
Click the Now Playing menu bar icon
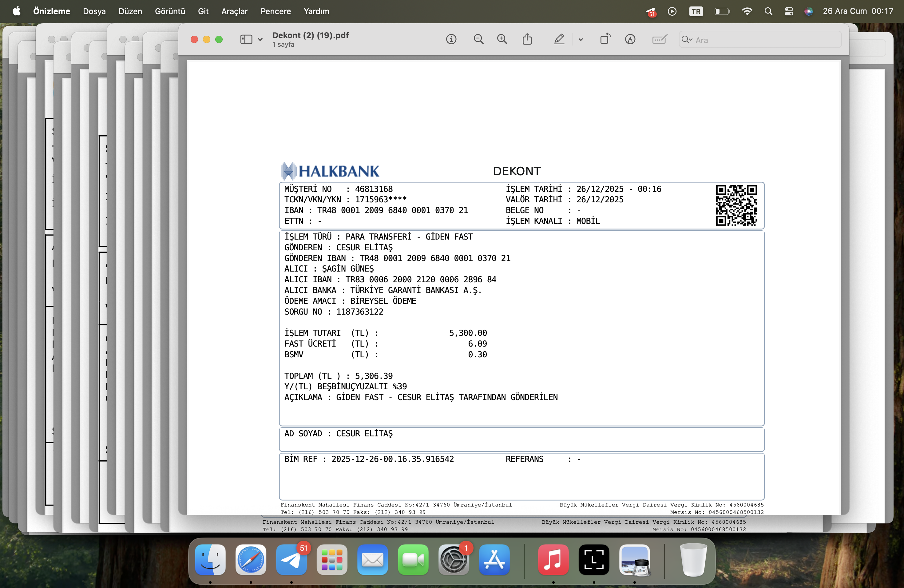tap(672, 11)
